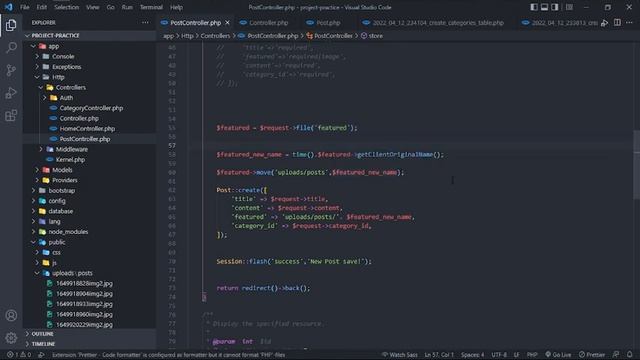Open Source Control view
Screen dimensions: 640x360
point(11,70)
